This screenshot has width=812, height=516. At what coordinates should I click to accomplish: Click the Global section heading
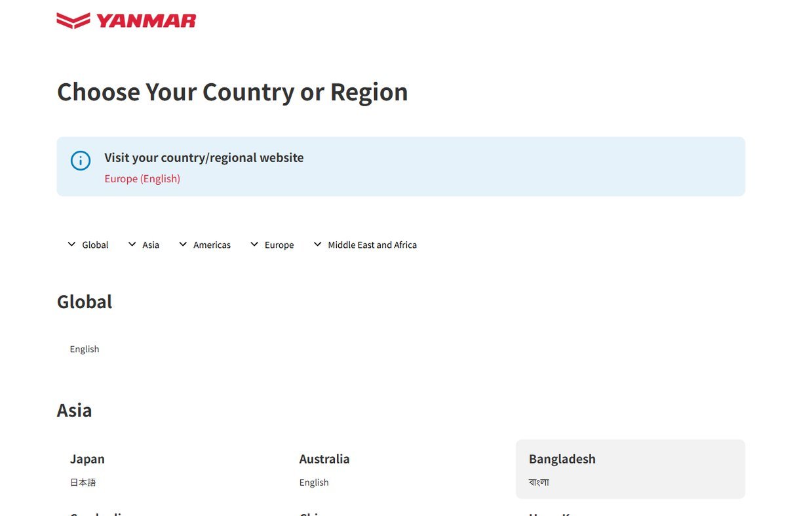(x=85, y=302)
